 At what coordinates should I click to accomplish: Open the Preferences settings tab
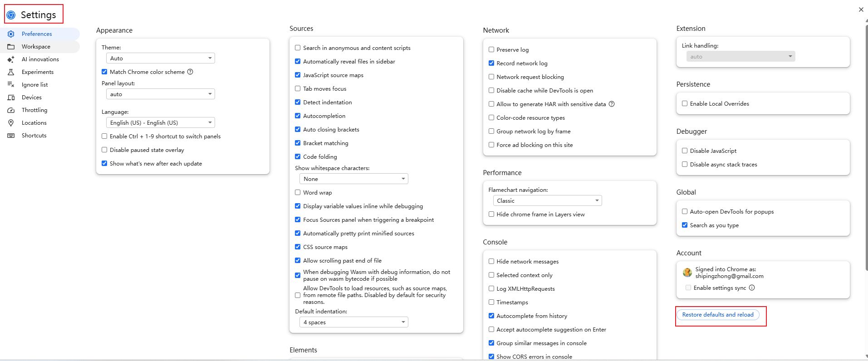(37, 34)
